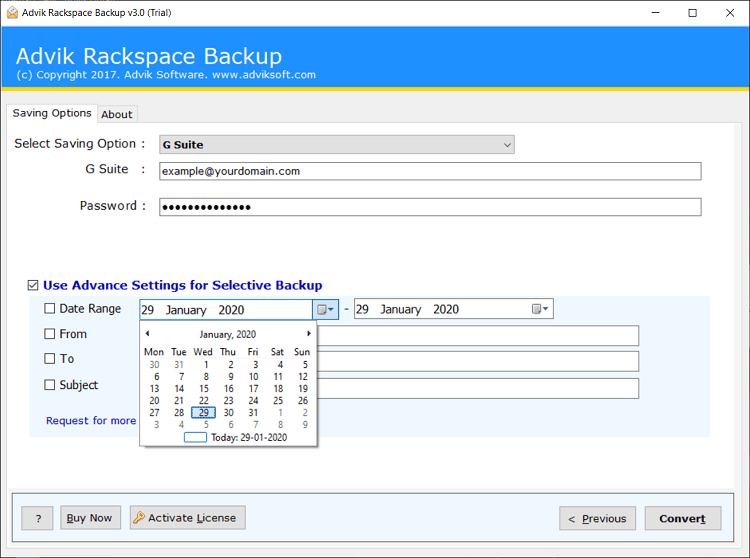Open the Request for more link
Viewport: 750px width, 558px height.
point(91,421)
